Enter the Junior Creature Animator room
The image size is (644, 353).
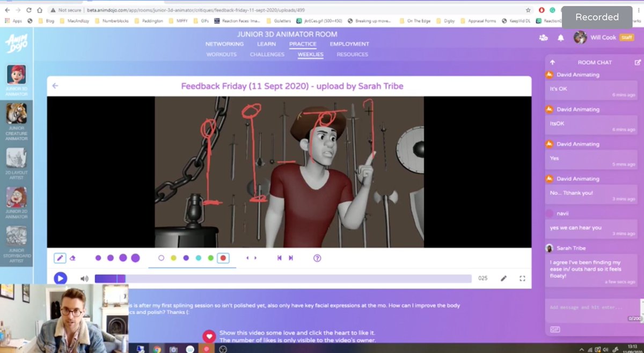pyautogui.click(x=16, y=121)
